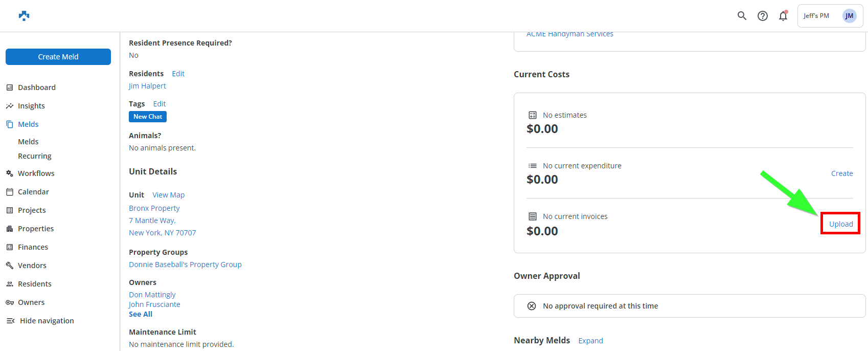Open Dashboard from the sidebar
Viewport: 868px width, 351px height.
pyautogui.click(x=36, y=87)
